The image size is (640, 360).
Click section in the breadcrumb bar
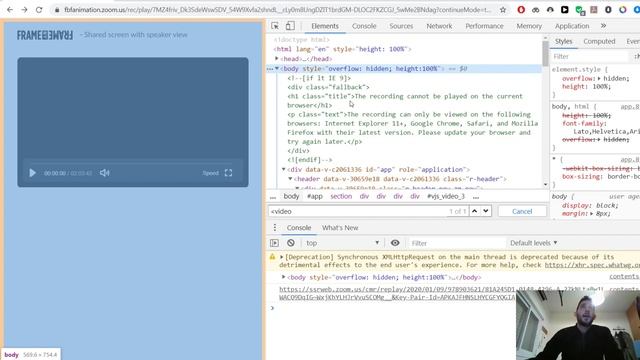click(x=341, y=196)
